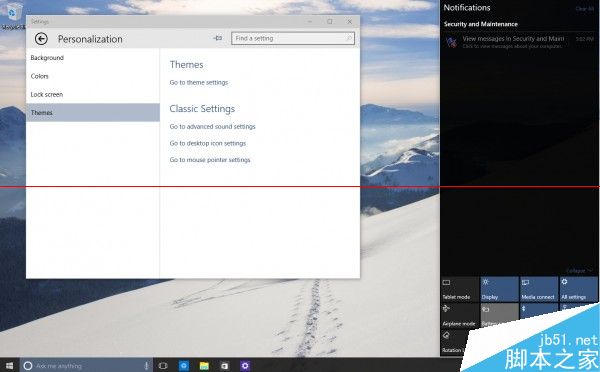This screenshot has height=372, width=600.
Task: Toggle Airplane mode quick action
Action: (x=460, y=316)
